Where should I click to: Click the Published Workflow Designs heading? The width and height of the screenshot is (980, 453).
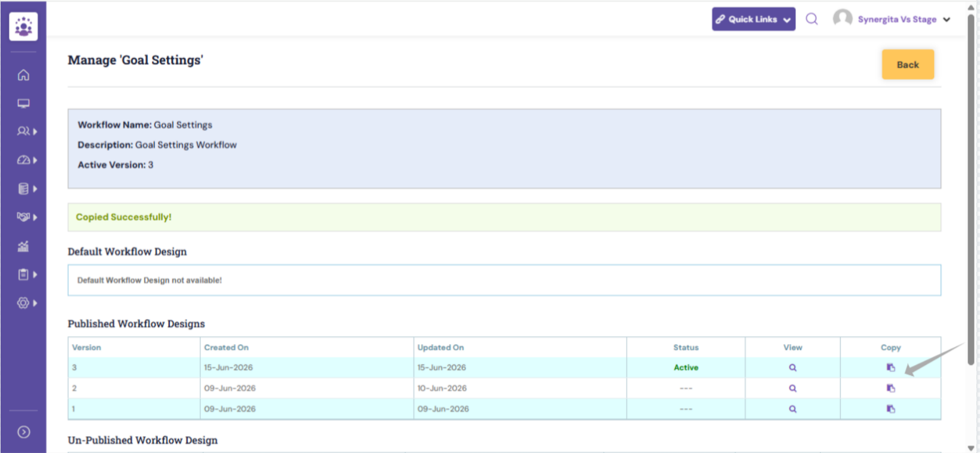(x=136, y=324)
